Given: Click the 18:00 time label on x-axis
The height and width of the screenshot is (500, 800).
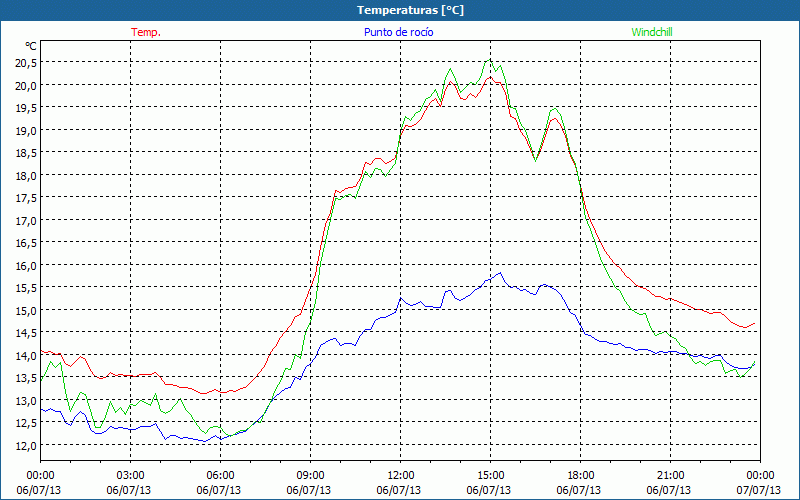Looking at the screenshot, I should coord(581,476).
